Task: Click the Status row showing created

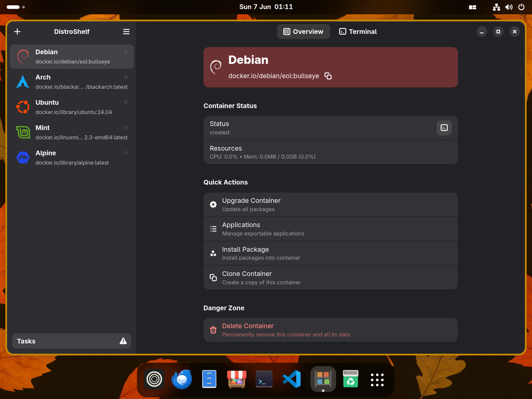Action: [x=331, y=128]
